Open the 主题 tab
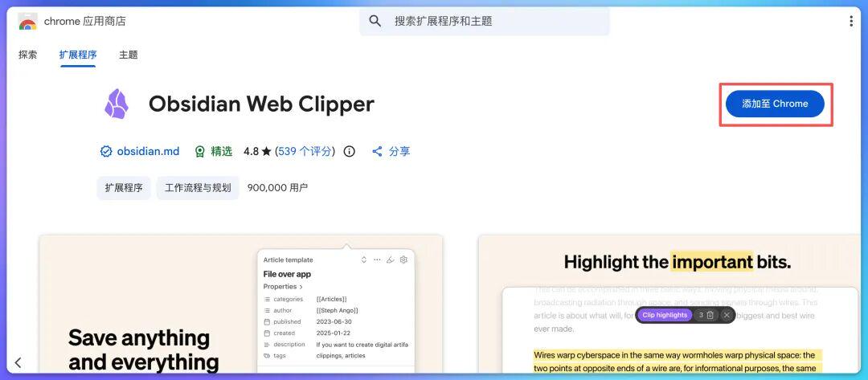868x380 pixels. 129,55
